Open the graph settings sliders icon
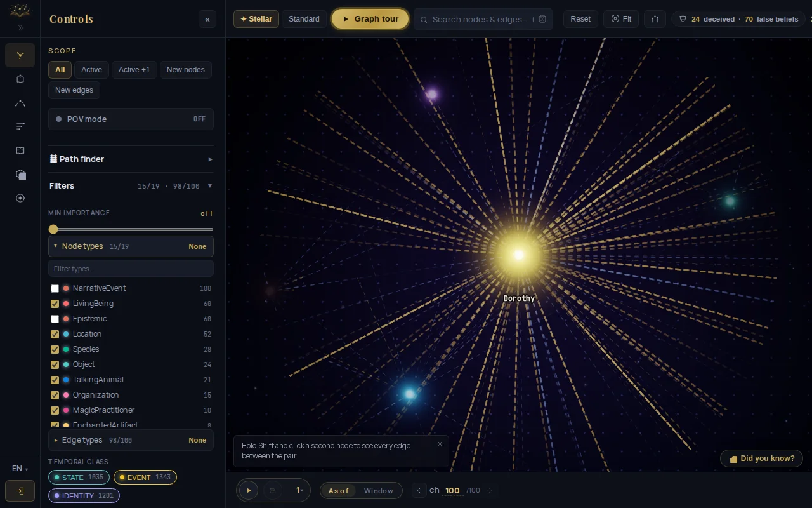This screenshot has width=812, height=508. tap(655, 19)
